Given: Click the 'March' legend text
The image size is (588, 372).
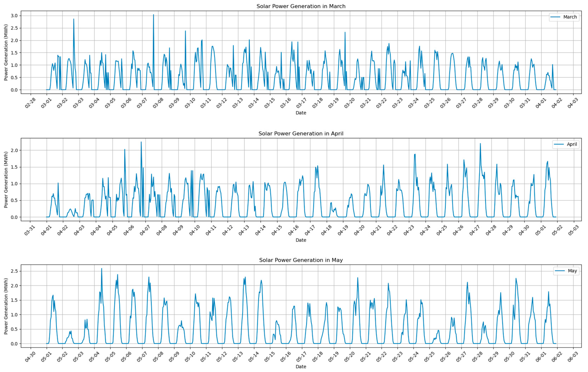Looking at the screenshot, I should pos(570,17).
